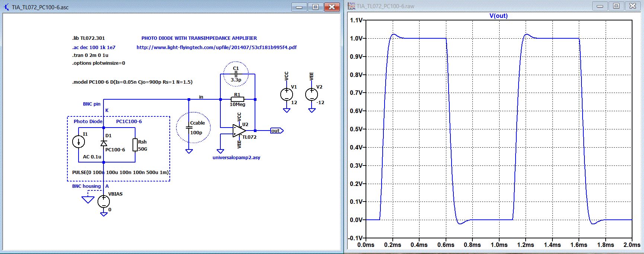The image size is (644, 254).
Task: Click the 'out' output port label
Action: click(276, 131)
